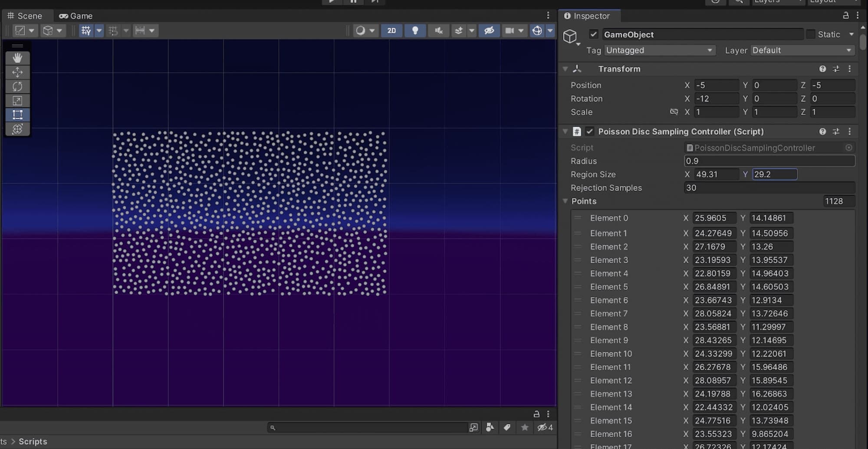868x449 pixels.
Task: Click the favorites star icon in Project
Action: pos(525,427)
